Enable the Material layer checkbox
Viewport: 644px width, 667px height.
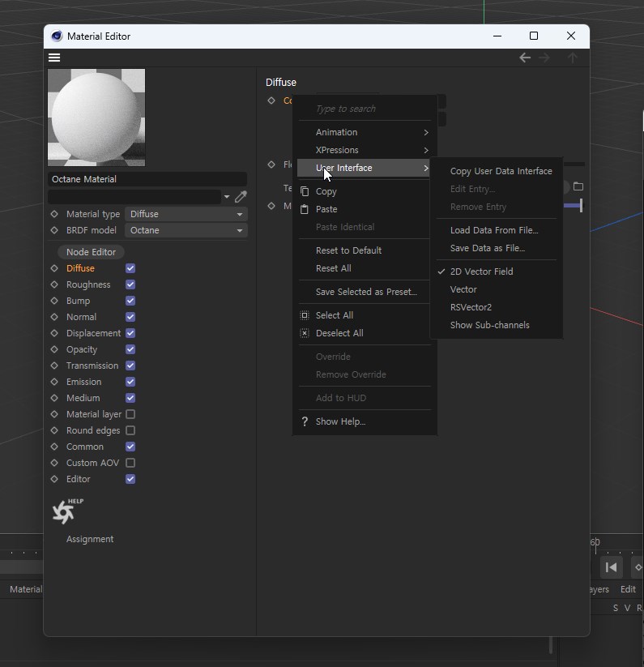pyautogui.click(x=130, y=414)
